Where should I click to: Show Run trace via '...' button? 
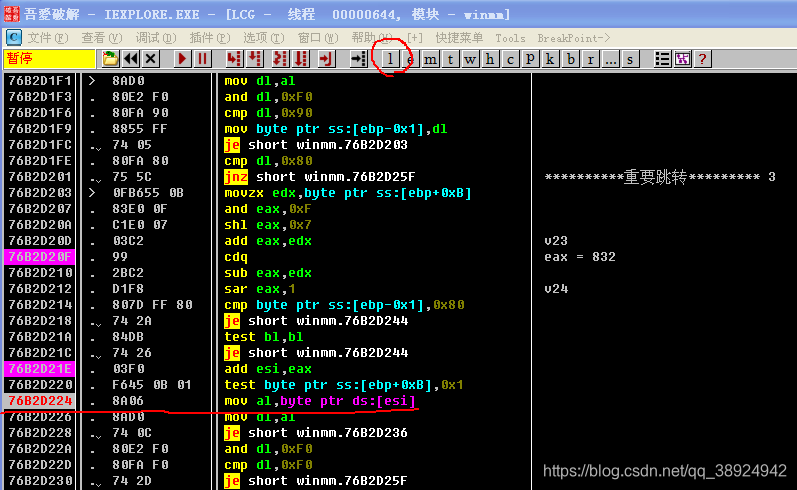point(610,59)
